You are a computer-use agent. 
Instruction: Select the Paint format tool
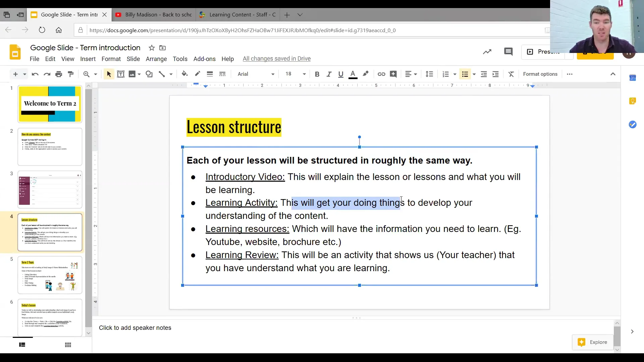[x=71, y=74]
